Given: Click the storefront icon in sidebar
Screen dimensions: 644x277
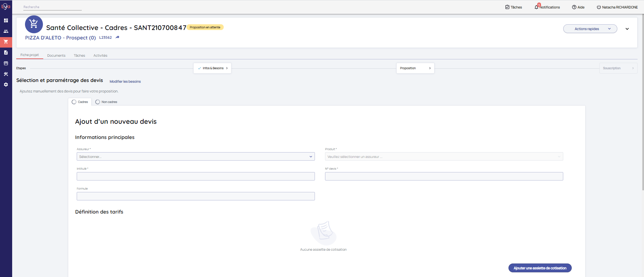Looking at the screenshot, I should [x=6, y=63].
